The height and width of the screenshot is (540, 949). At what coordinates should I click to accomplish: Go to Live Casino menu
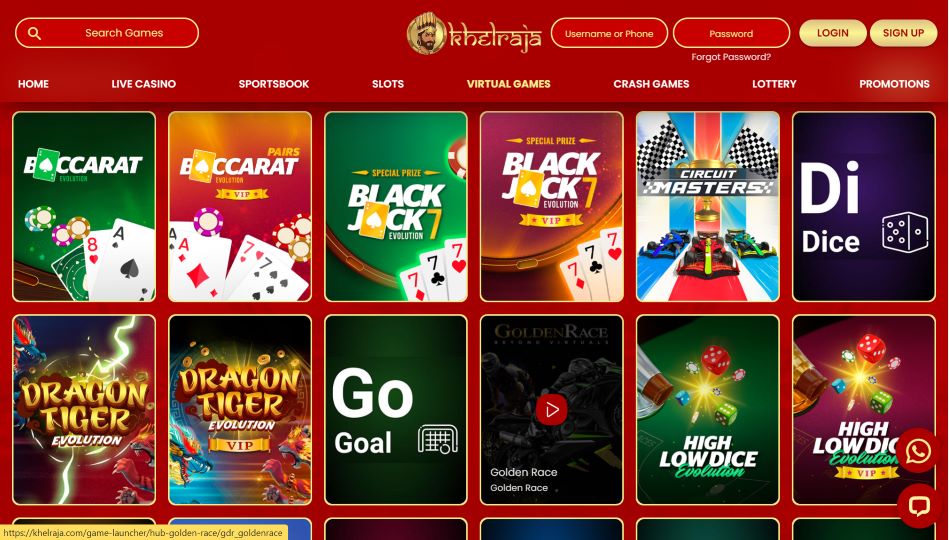143,84
